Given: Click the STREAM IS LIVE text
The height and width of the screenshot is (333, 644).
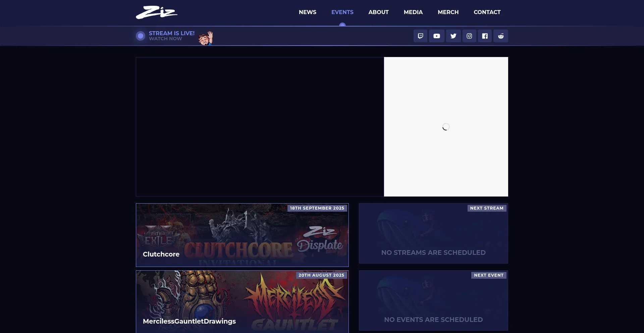Looking at the screenshot, I should point(171,33).
